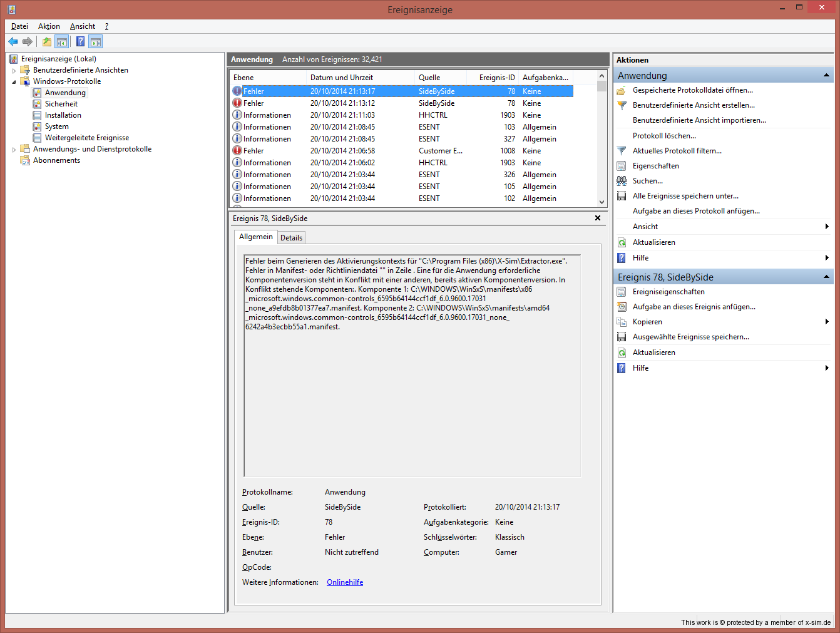Collapse the Windows-Protokolle tree node
Viewport: 840px width, 633px height.
14,82
